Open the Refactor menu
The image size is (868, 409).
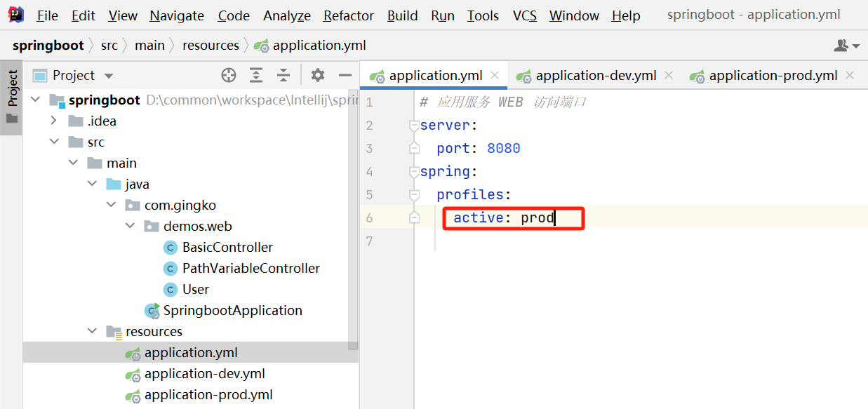pyautogui.click(x=349, y=15)
